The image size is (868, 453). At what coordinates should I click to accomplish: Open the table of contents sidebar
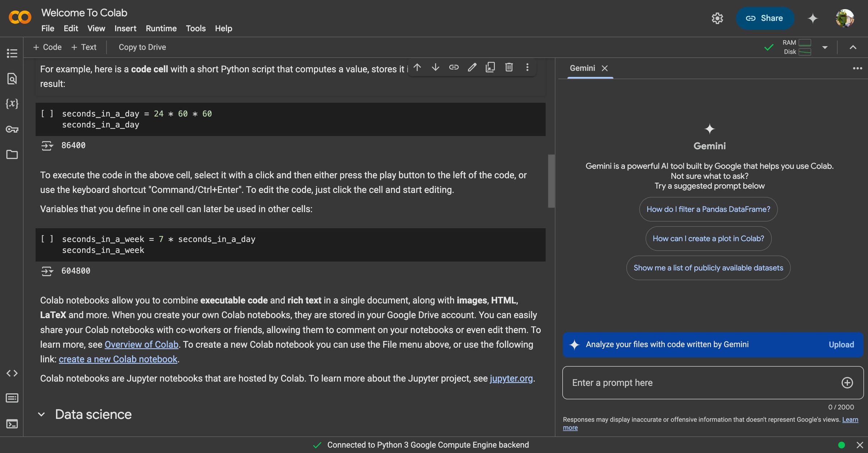point(12,53)
